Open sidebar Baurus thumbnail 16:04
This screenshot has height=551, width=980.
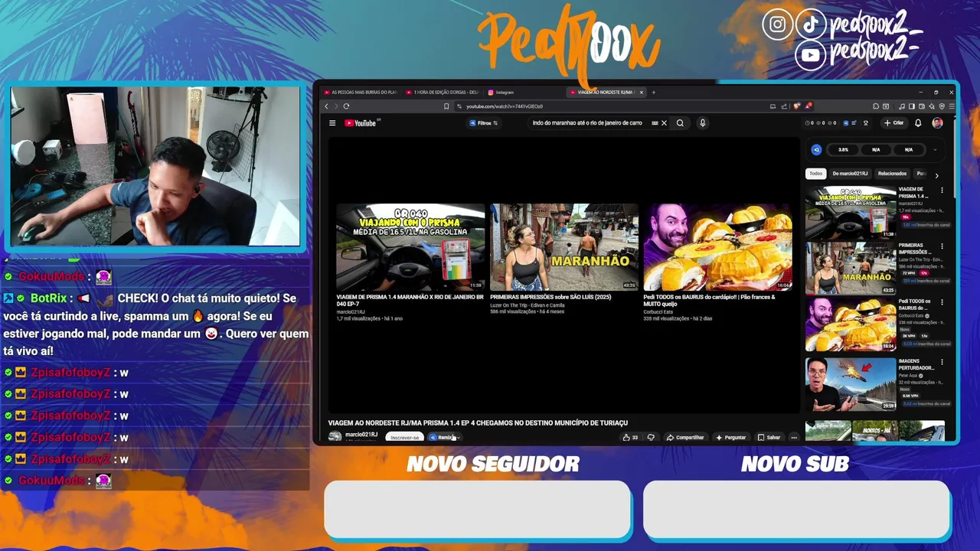point(851,324)
